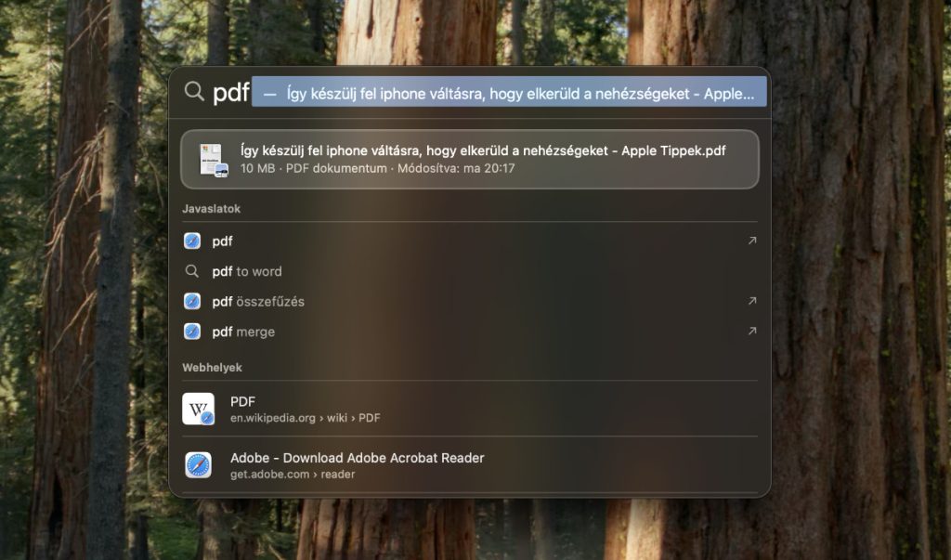
Task: Select the 'pdf összefűzés' suggestion
Action: pos(469,302)
